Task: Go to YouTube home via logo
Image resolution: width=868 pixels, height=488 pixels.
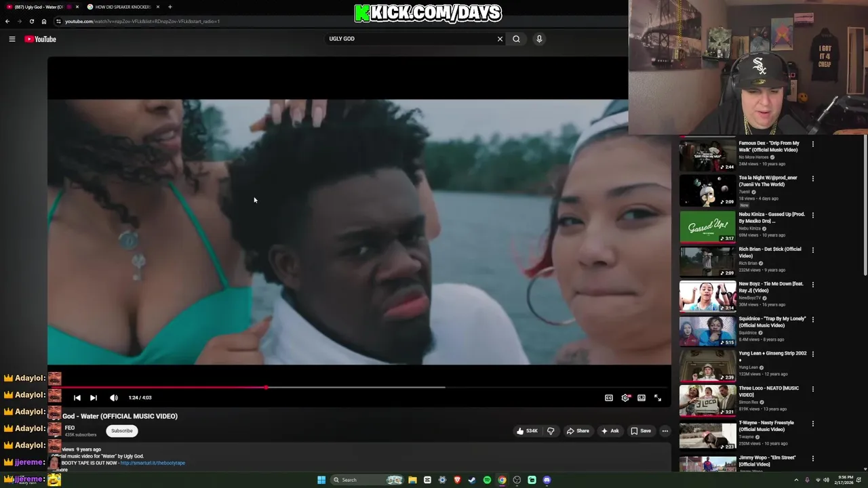Action: coord(40,39)
